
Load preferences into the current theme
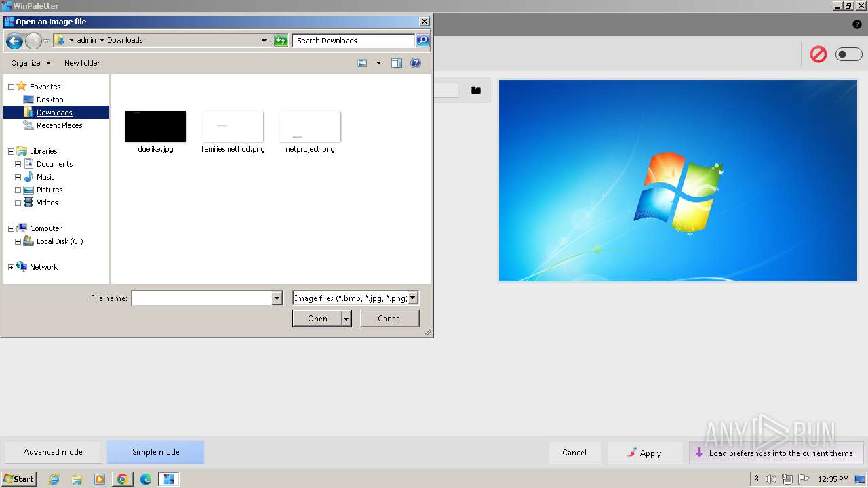[776, 453]
